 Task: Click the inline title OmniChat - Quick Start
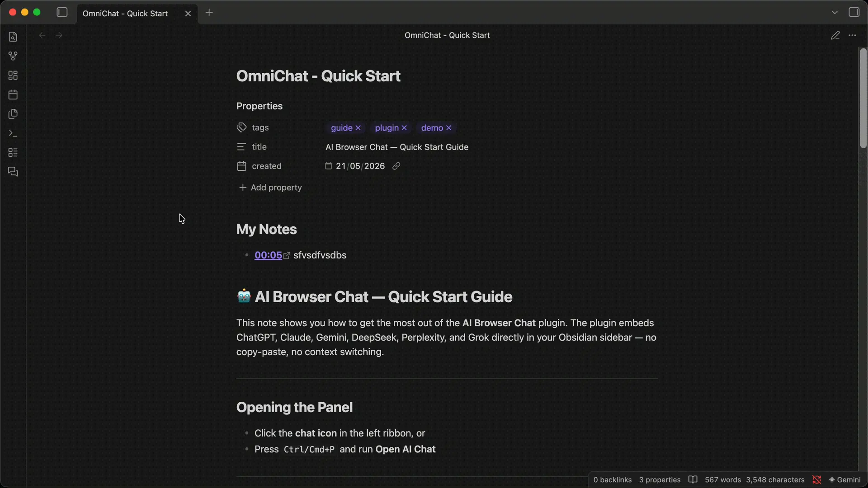click(318, 76)
